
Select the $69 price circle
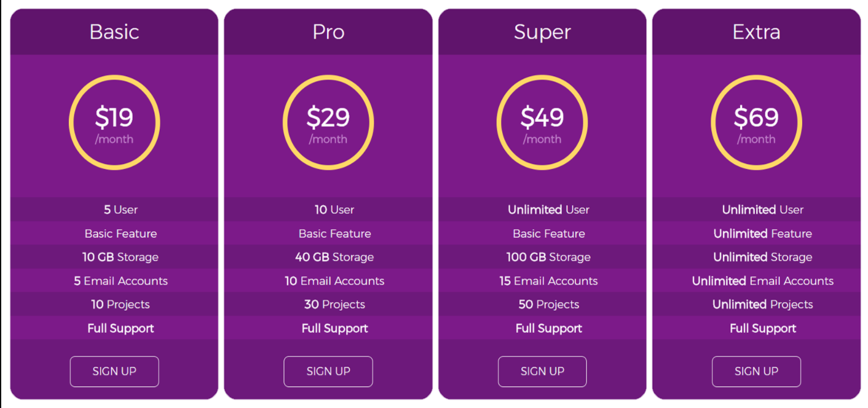coord(756,122)
